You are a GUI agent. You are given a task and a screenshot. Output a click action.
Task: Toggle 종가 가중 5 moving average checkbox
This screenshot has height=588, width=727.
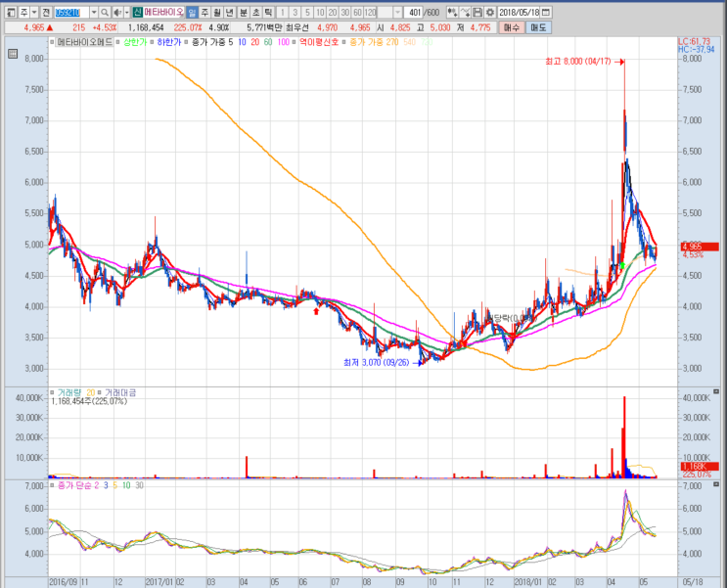point(186,42)
